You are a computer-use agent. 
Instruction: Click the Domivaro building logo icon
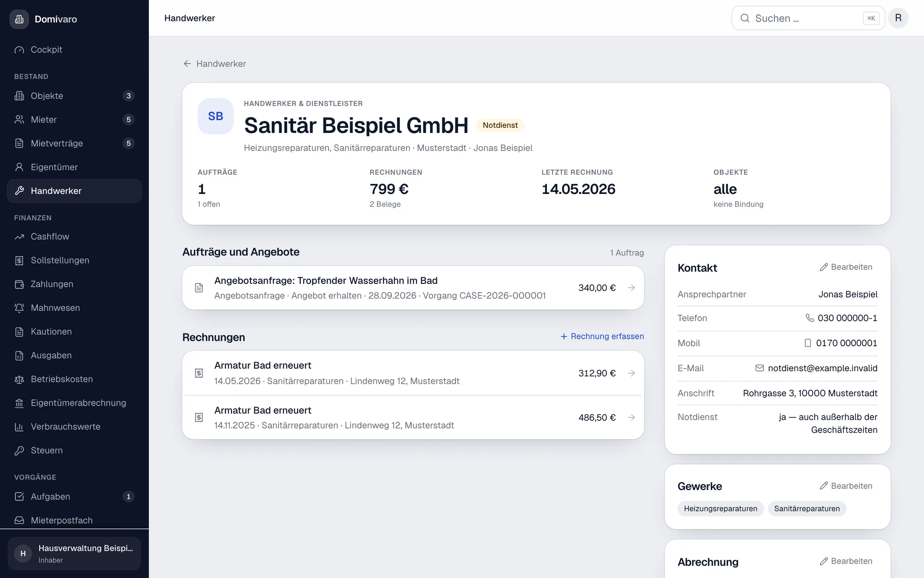[19, 19]
